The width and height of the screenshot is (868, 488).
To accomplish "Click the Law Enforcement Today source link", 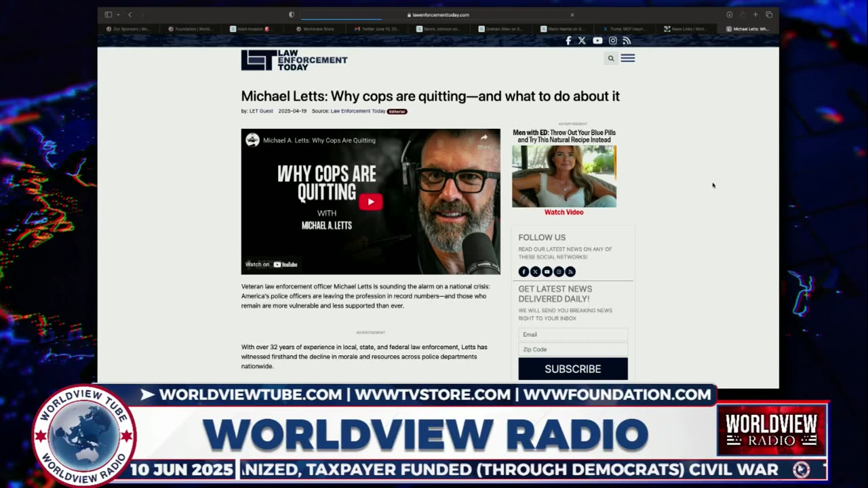I will (358, 111).
